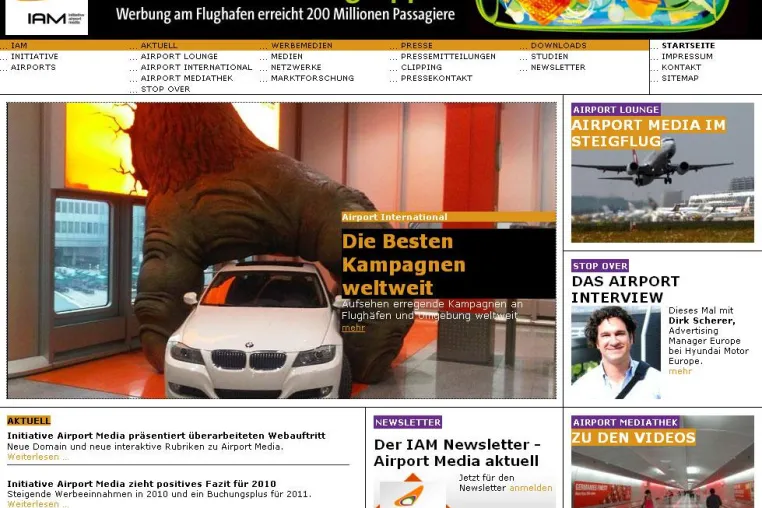Open the Werbemedien menu heading
This screenshot has height=508, width=762.
click(301, 45)
